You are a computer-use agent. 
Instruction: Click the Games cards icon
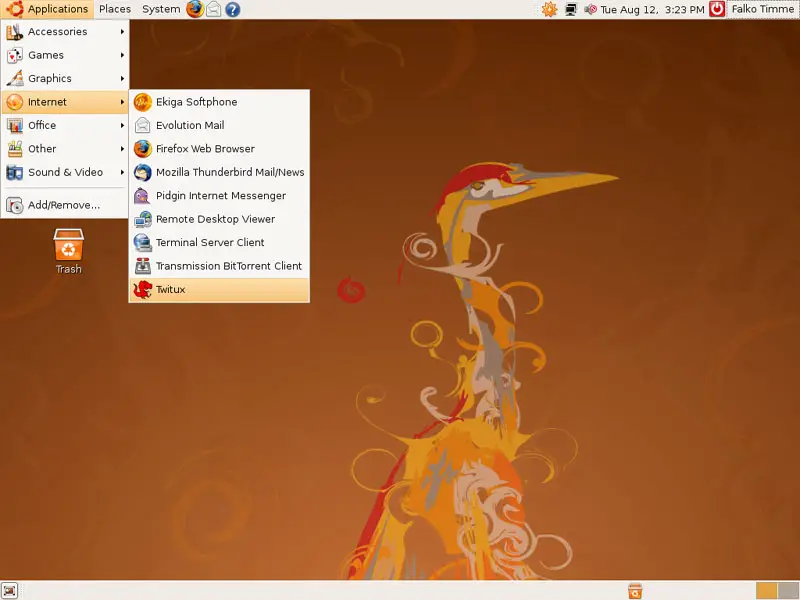tap(14, 55)
